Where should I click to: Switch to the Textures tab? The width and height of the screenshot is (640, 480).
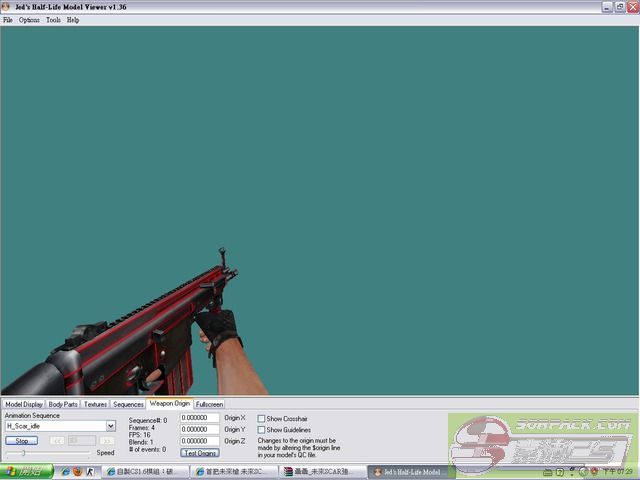(95, 404)
